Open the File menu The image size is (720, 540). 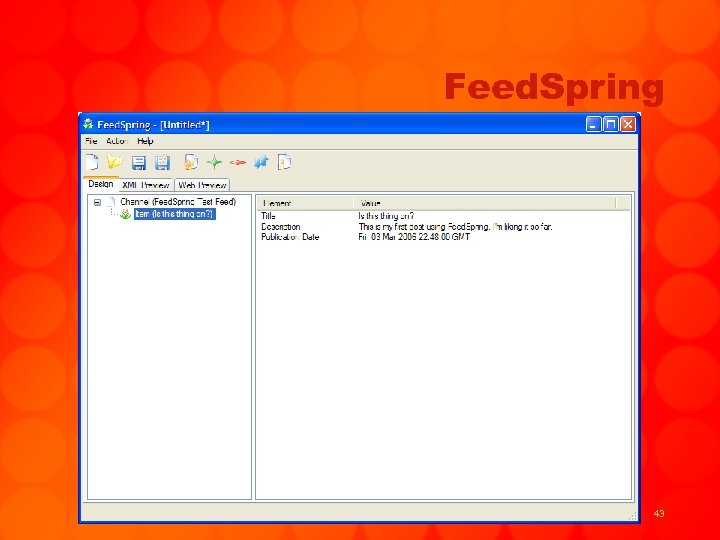coord(91,141)
